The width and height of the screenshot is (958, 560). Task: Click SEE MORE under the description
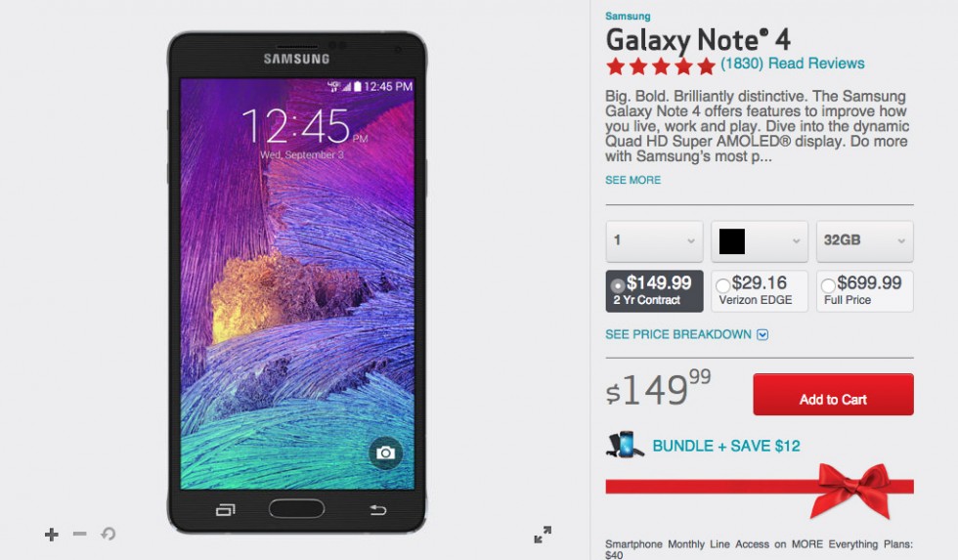click(633, 180)
